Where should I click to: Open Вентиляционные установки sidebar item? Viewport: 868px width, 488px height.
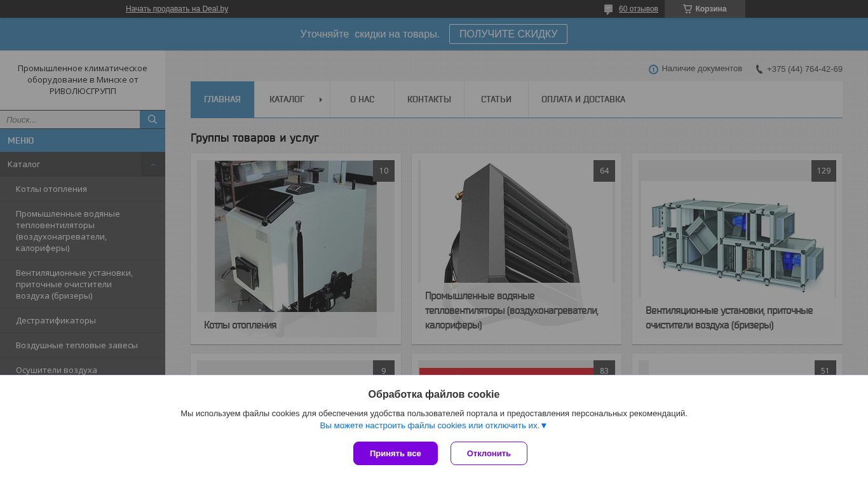click(x=83, y=285)
